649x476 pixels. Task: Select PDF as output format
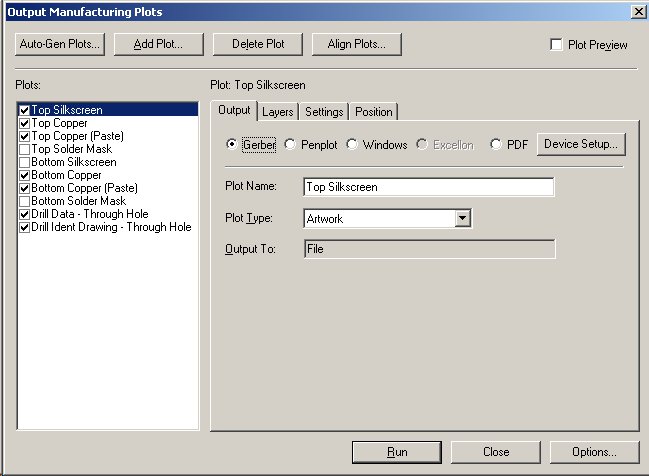tap(496, 144)
